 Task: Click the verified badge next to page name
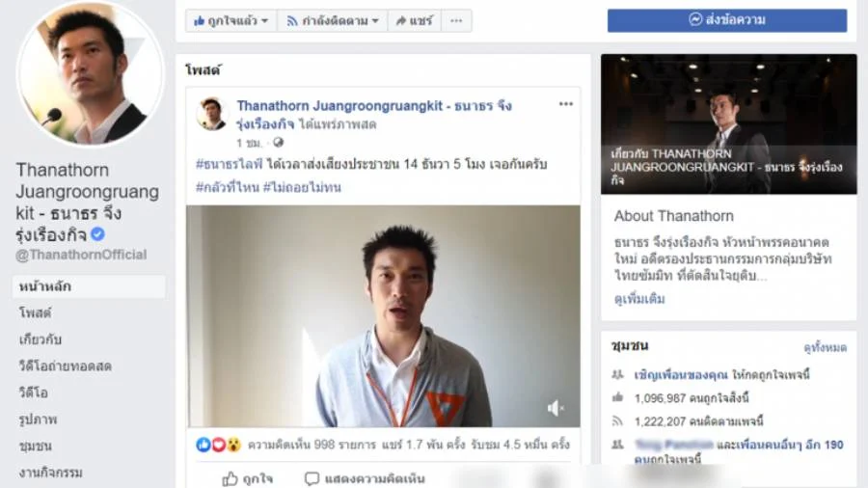pos(97,234)
